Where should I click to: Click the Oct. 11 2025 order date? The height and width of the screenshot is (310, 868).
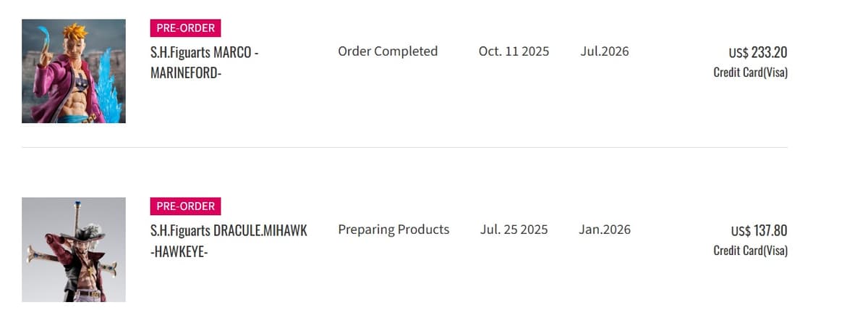point(514,51)
